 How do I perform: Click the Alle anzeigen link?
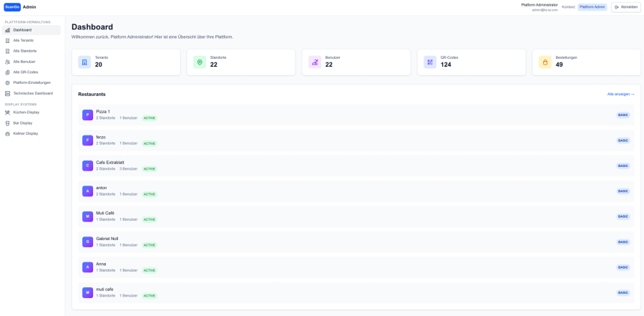[x=620, y=94]
